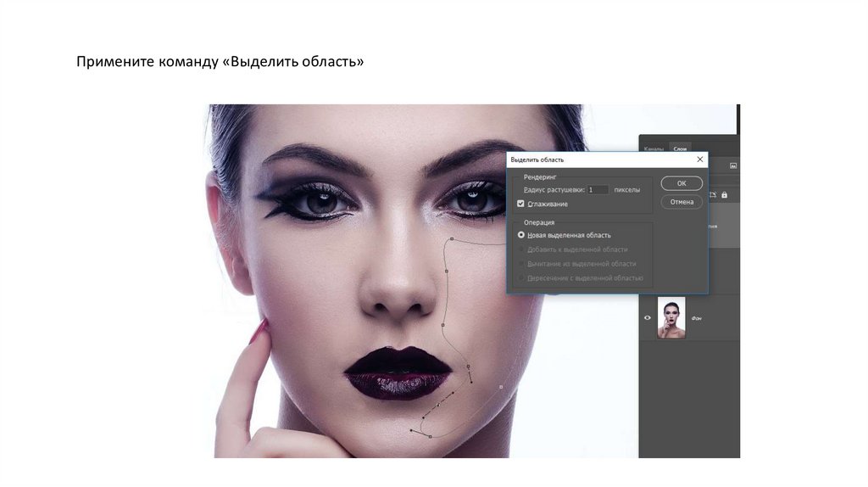Click the lock-all icon in Layers panel
868x487 pixels.
724,195
